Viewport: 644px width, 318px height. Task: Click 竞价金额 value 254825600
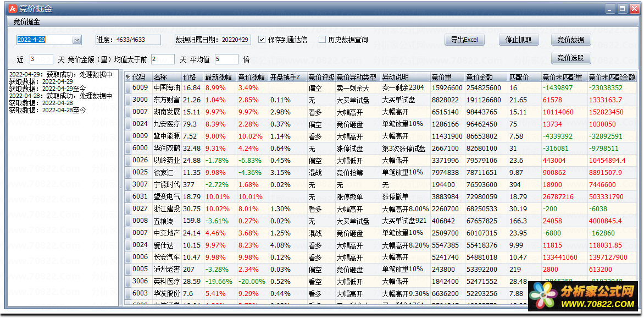click(486, 87)
